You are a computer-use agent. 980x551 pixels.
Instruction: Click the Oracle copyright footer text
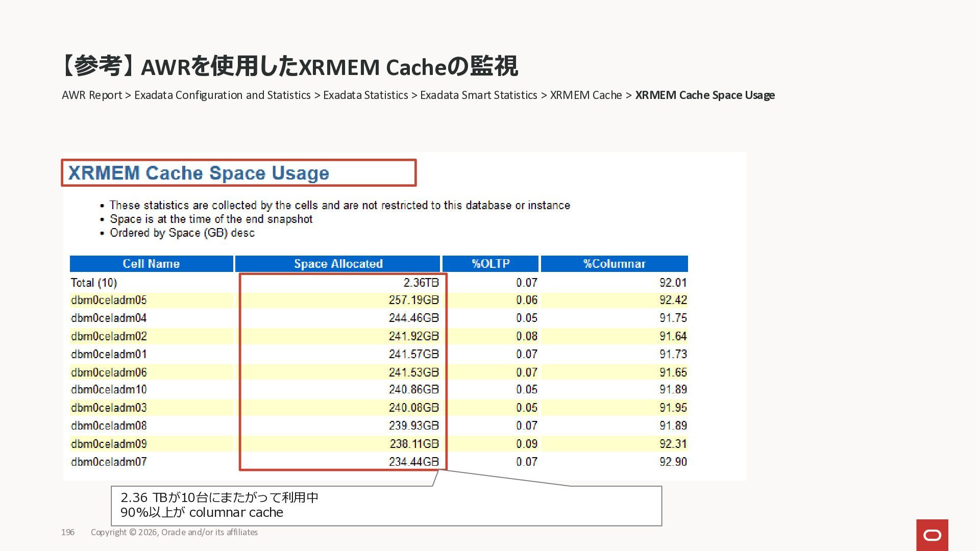[174, 532]
